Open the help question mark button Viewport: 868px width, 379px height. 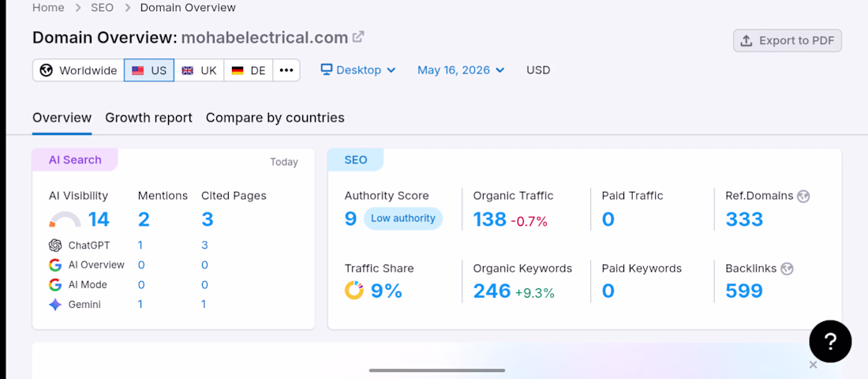(x=830, y=341)
